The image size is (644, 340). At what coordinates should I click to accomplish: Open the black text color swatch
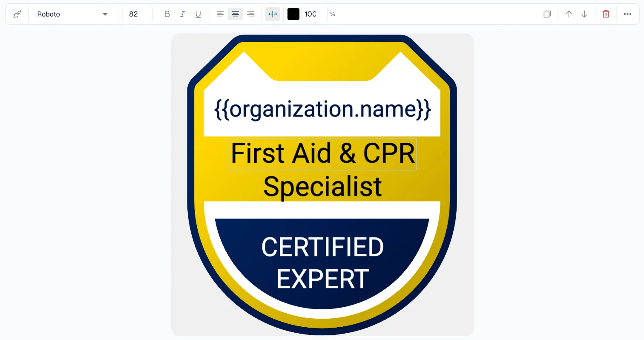pos(293,14)
